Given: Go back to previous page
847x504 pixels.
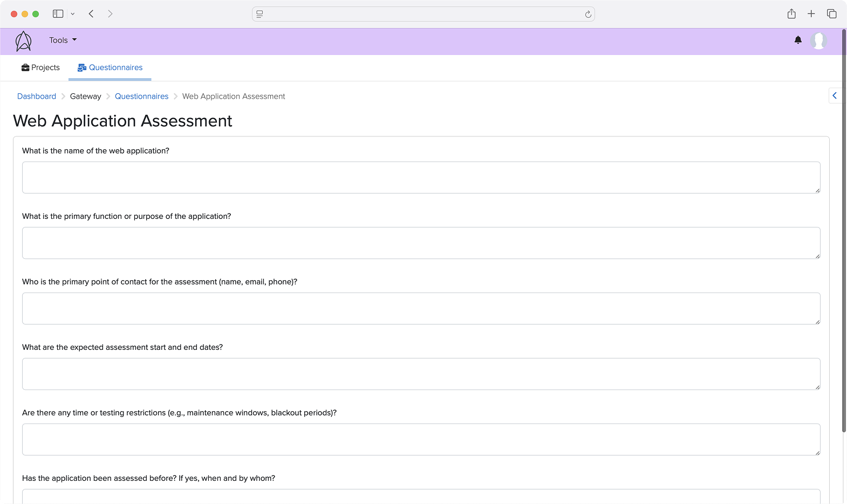Looking at the screenshot, I should (91, 14).
